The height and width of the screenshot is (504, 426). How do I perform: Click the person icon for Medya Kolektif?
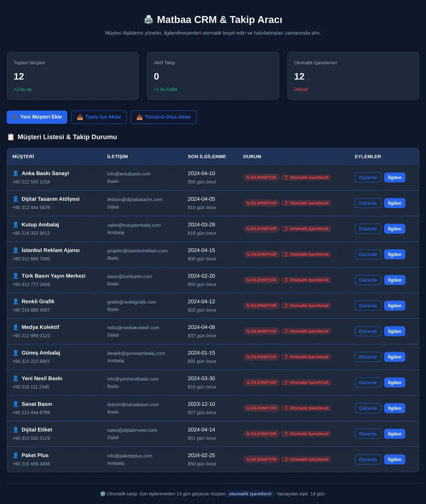click(16, 327)
